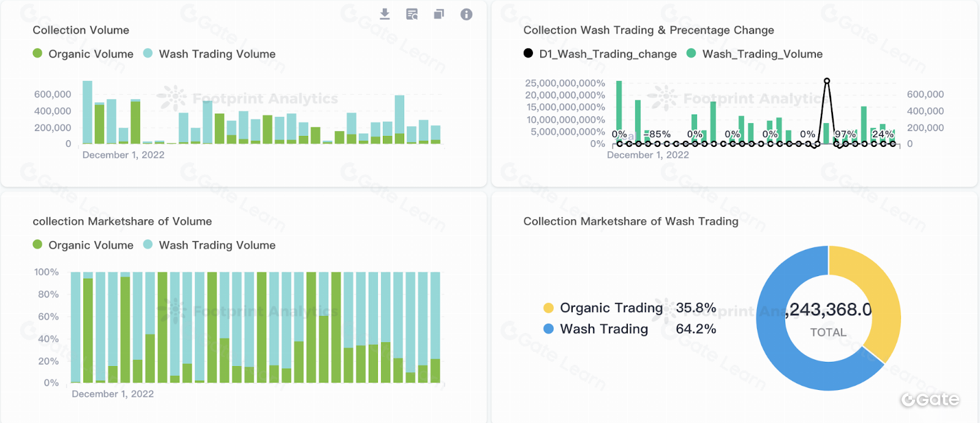This screenshot has height=423, width=980.
Task: Hide Wash Trading Volume in Marketshare of Volume chart
Action: pyautogui.click(x=148, y=244)
